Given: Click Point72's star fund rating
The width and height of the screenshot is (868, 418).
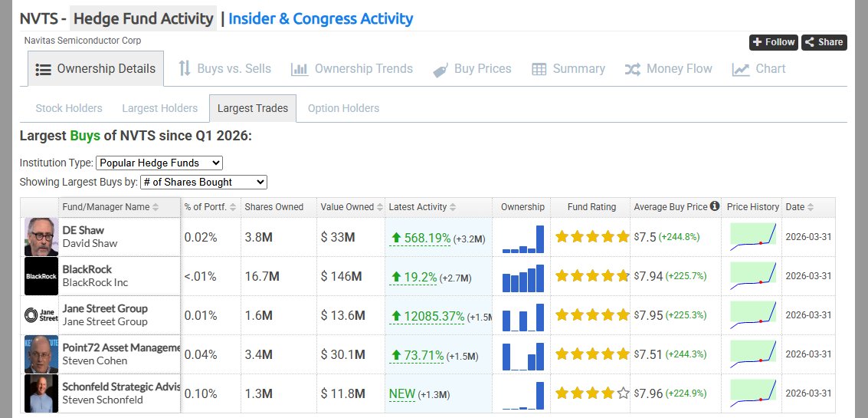Looking at the screenshot, I should click(x=592, y=354).
